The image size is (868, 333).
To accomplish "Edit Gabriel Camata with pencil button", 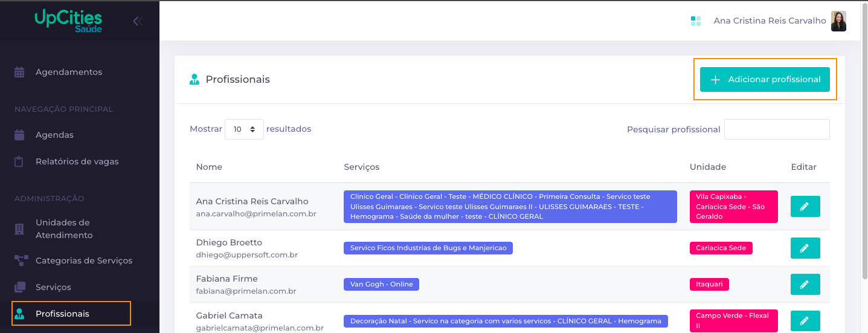I will click(805, 321).
